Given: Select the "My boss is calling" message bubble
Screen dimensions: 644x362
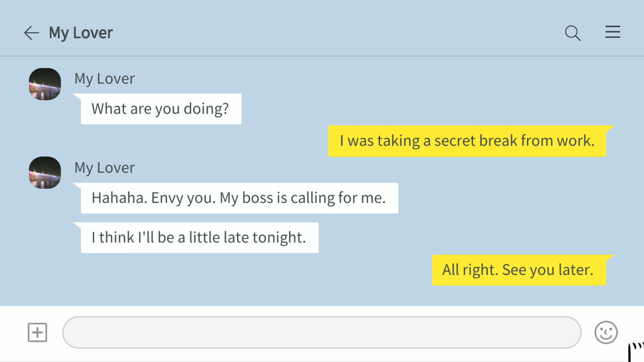Looking at the screenshot, I should [239, 198].
